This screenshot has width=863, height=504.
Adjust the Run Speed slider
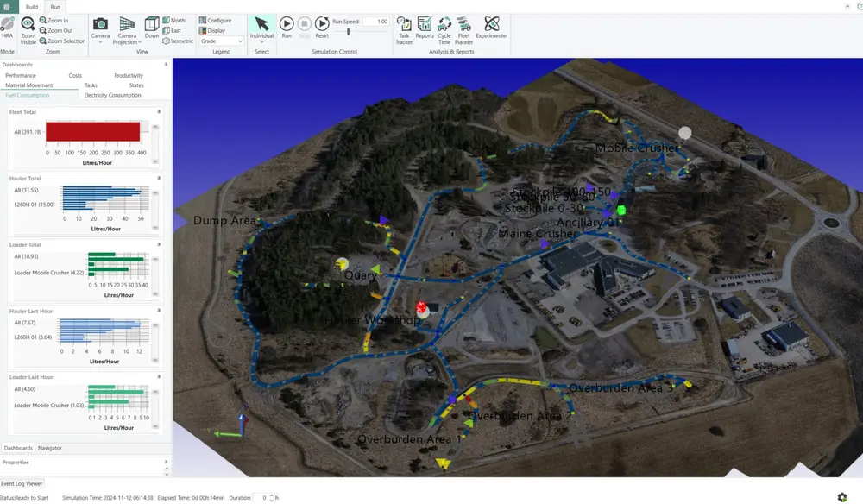[x=349, y=32]
